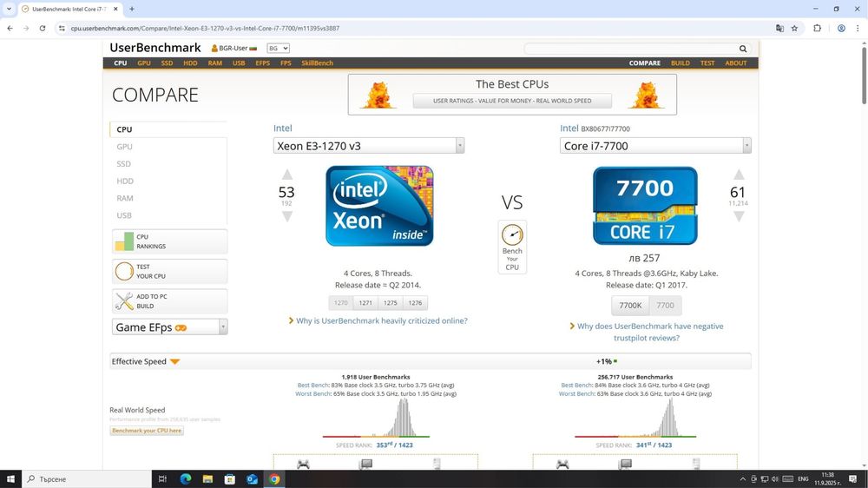868x488 pixels.
Task: Click the left flame icon in Best CPUs banner
Action: pyautogui.click(x=378, y=95)
